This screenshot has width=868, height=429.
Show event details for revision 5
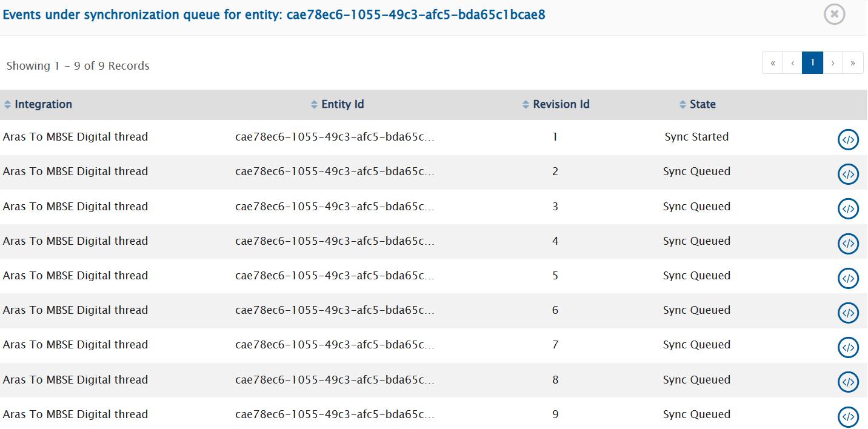click(848, 278)
